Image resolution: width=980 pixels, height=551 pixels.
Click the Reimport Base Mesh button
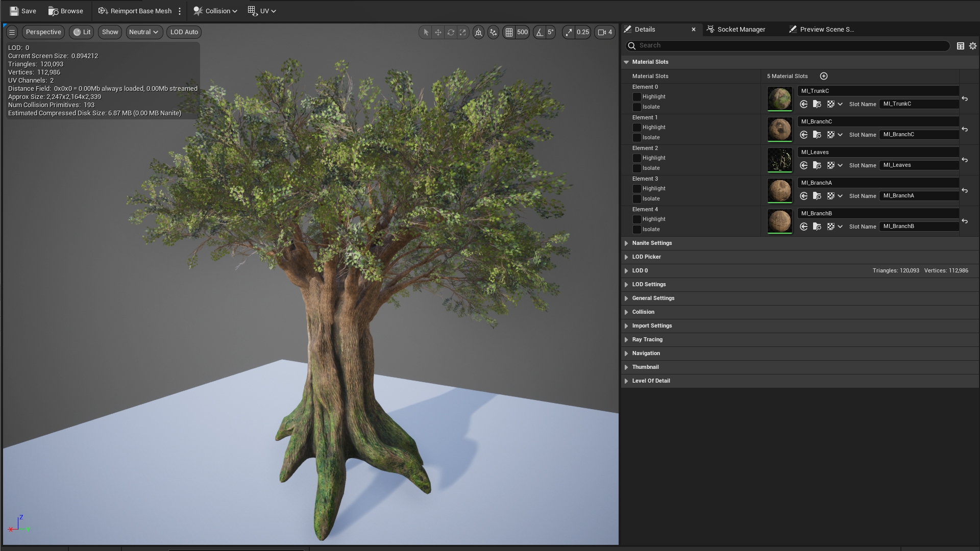click(x=135, y=11)
